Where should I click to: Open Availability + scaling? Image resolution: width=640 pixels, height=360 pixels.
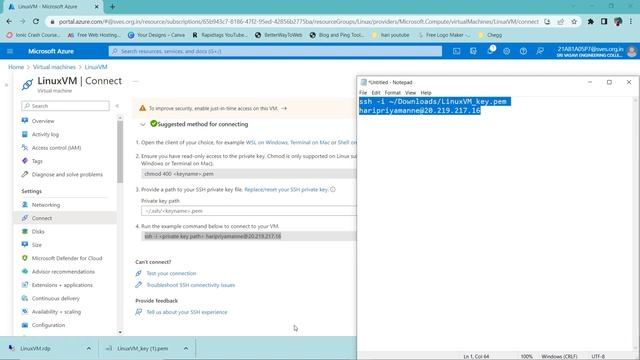pos(56,312)
